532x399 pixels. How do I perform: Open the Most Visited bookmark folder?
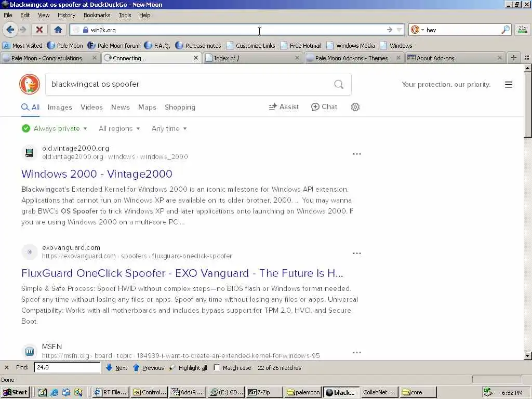click(x=22, y=46)
